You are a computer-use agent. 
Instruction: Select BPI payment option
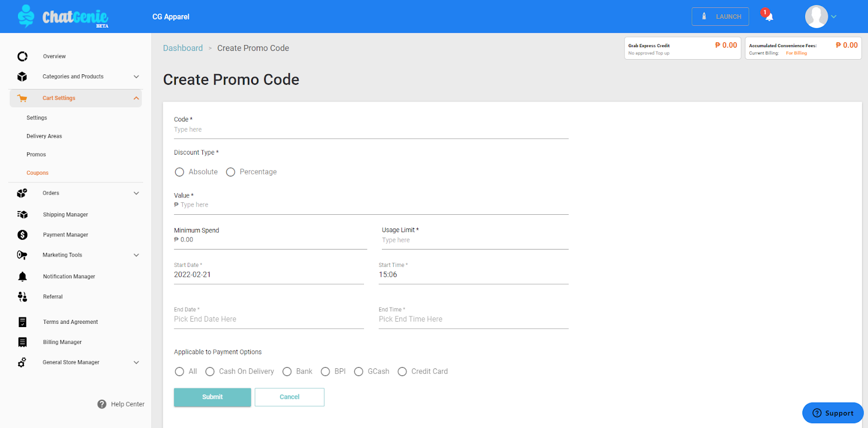(325, 372)
